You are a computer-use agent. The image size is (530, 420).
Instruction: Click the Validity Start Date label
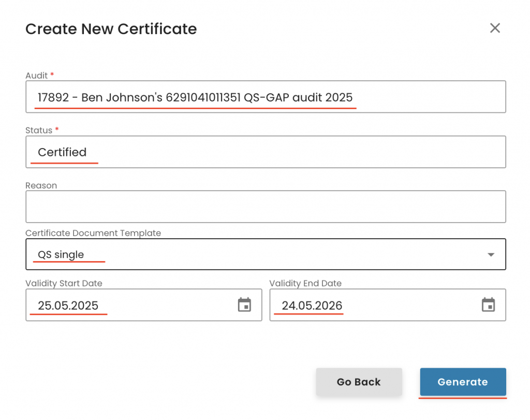coord(64,283)
